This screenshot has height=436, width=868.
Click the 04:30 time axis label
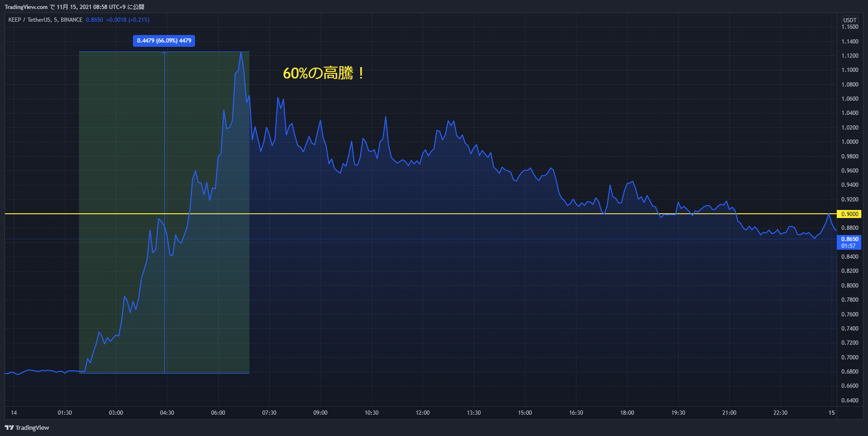pos(167,413)
